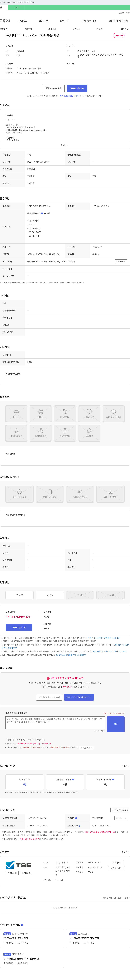This screenshot has height=980, width=130.
Task: Jump to the 우대사항 tab
Action: coord(52,29)
